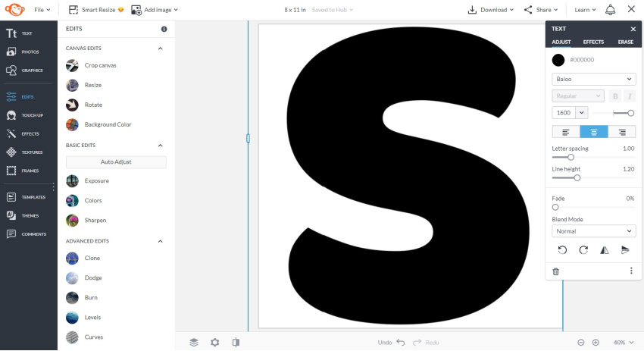The image size is (644, 351).
Task: Open the Effects sidebar panel
Action: click(23, 133)
